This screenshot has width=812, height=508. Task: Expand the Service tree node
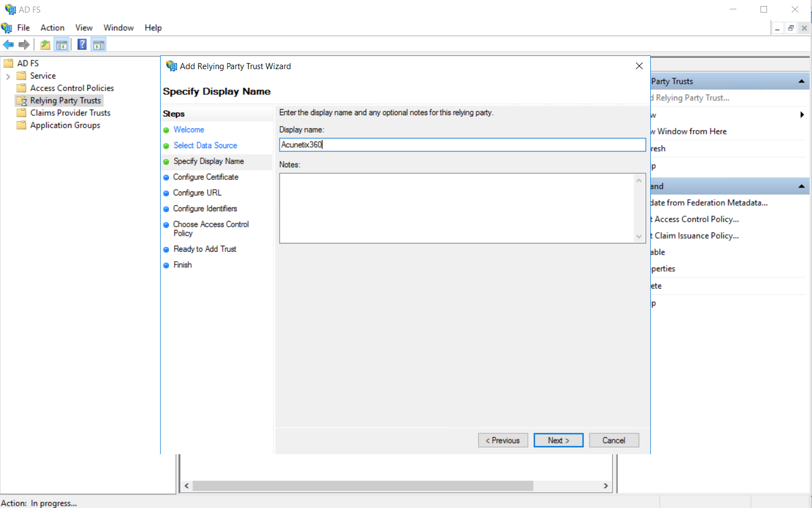click(x=8, y=76)
